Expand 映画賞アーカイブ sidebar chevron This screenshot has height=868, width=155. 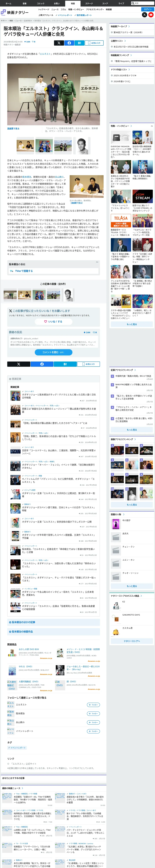click(129, 26)
